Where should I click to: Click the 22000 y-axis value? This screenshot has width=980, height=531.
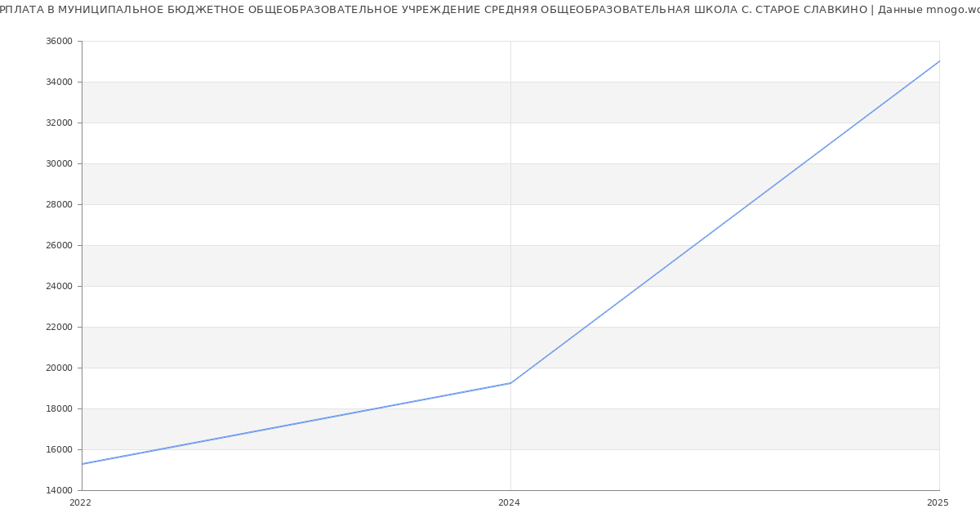point(60,327)
